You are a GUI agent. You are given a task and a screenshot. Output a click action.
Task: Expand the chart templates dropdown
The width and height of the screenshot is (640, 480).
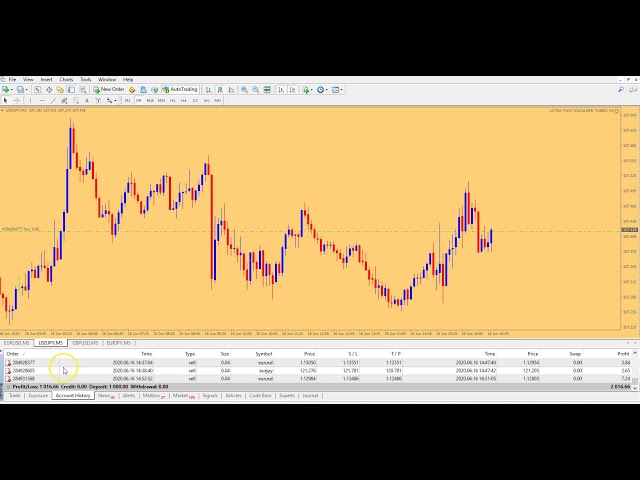point(340,89)
